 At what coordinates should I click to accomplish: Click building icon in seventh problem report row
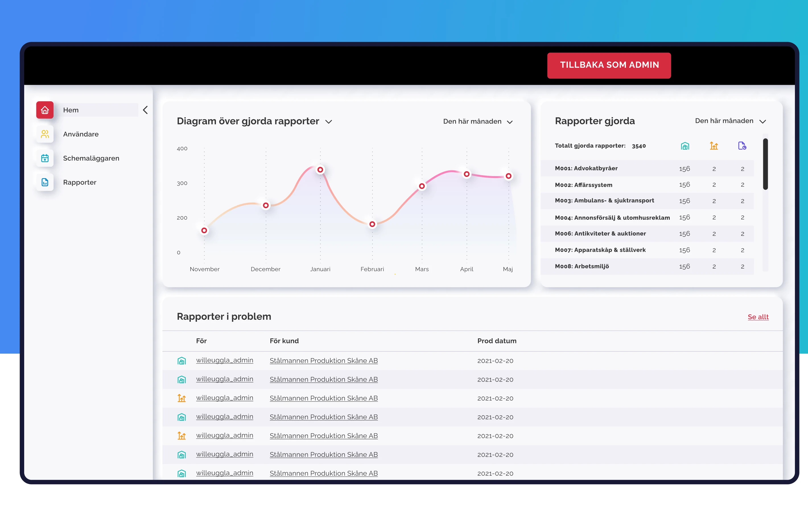(x=182, y=473)
